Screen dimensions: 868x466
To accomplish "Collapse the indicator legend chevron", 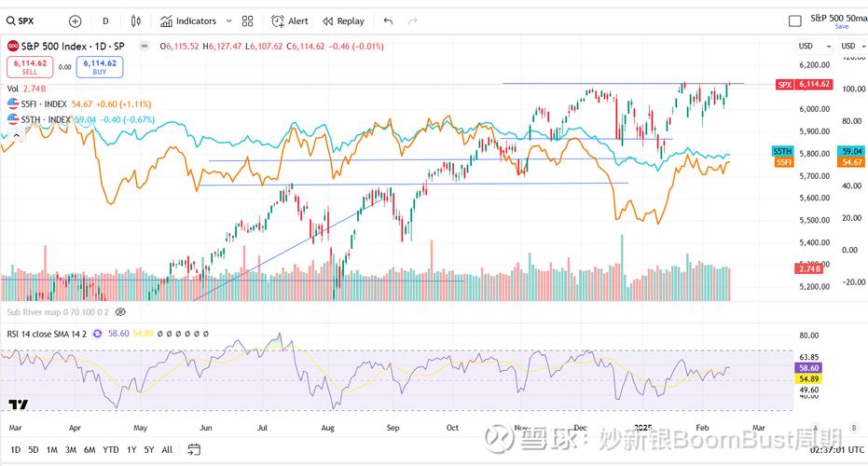I will click(x=16, y=135).
